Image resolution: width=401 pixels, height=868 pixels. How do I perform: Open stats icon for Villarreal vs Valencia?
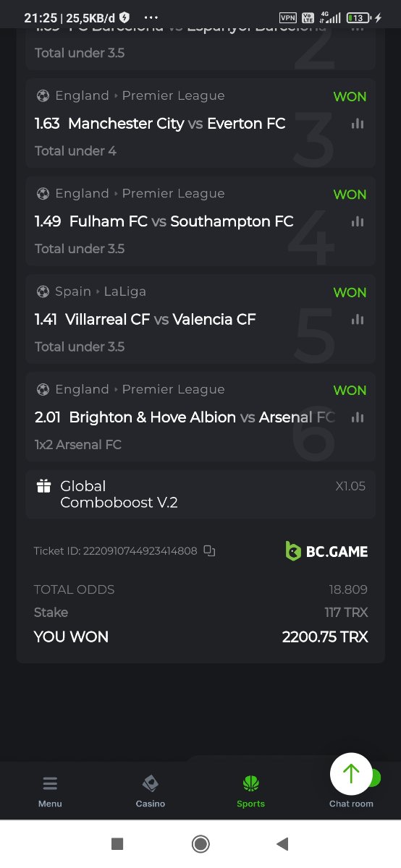coord(357,319)
